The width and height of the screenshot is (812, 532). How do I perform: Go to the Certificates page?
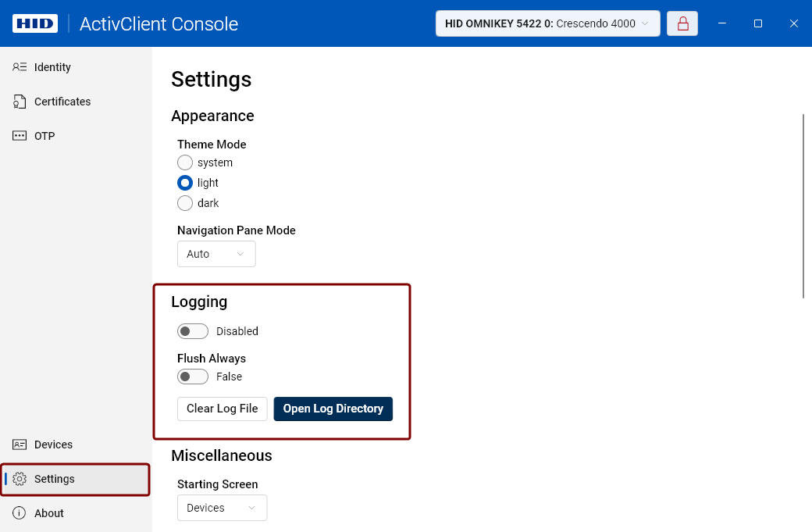pyautogui.click(x=62, y=102)
